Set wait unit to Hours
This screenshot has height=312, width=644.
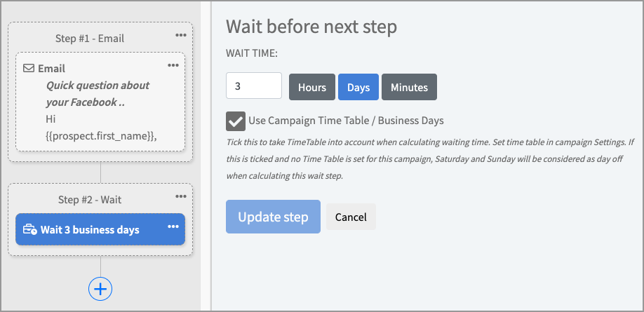pyautogui.click(x=311, y=87)
